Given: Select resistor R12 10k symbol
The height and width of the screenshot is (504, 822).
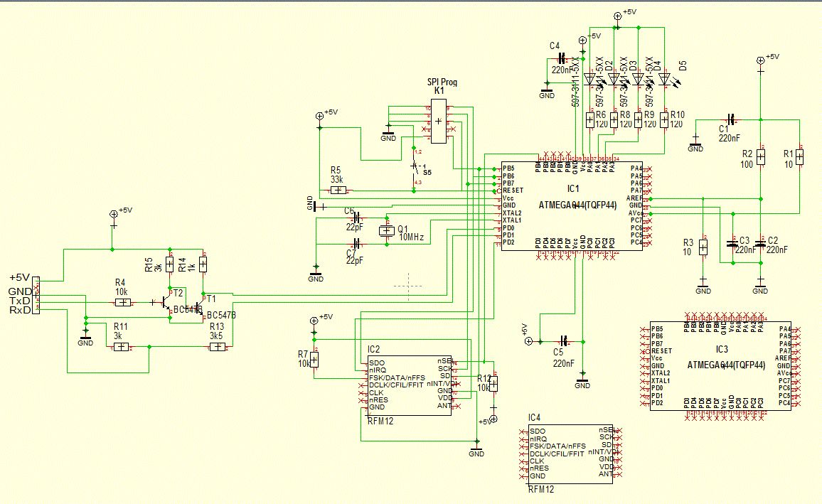Looking at the screenshot, I should pyautogui.click(x=493, y=385).
